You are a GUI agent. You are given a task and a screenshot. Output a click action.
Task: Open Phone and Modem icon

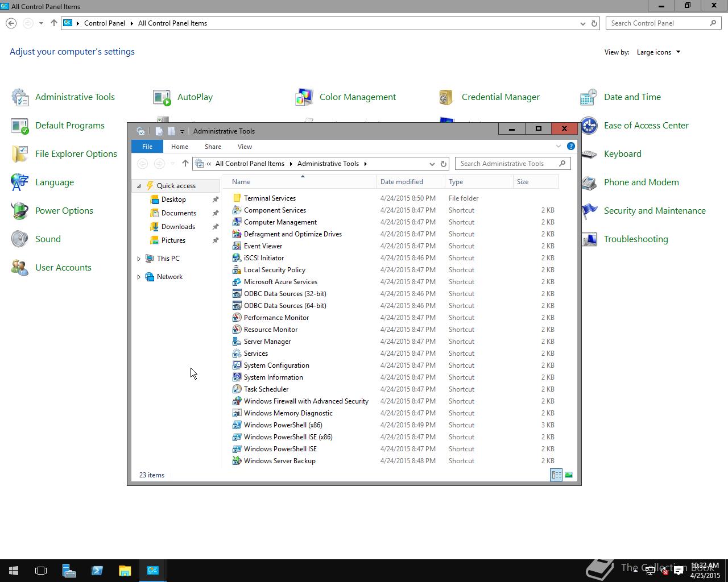[589, 182]
